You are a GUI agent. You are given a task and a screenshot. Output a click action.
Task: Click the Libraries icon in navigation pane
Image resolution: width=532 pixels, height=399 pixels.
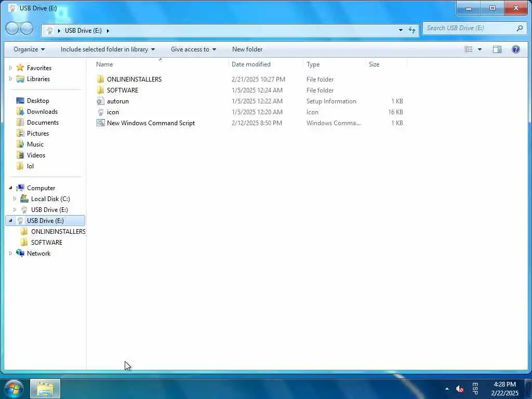[x=20, y=79]
